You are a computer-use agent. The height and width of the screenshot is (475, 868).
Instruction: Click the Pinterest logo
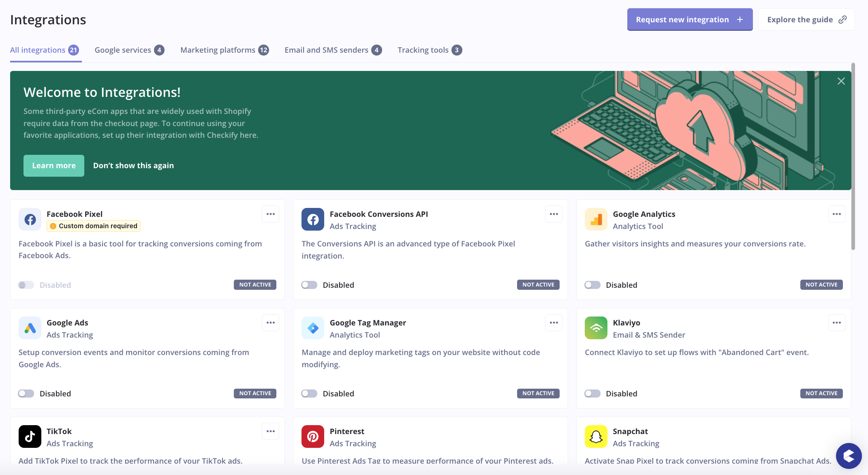(313, 436)
